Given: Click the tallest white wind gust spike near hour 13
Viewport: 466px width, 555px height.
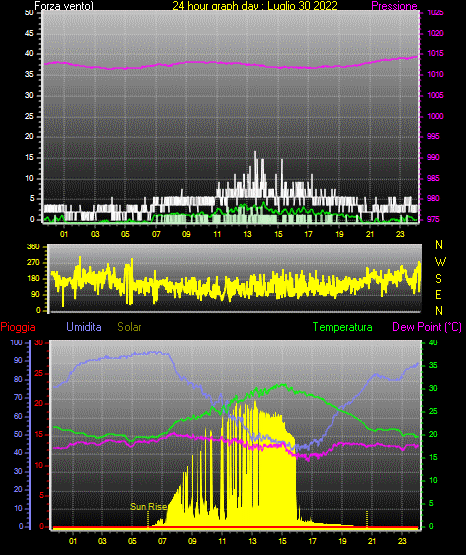Looking at the screenshot, I should [255, 170].
